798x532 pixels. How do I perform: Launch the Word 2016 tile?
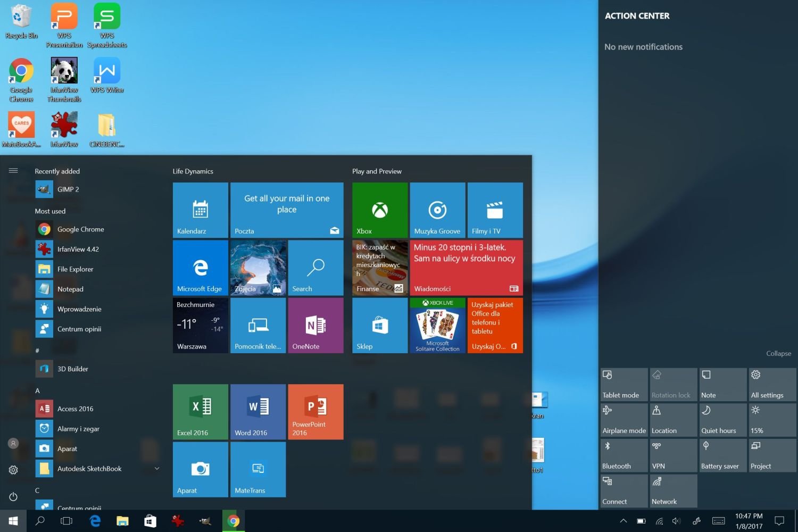258,412
